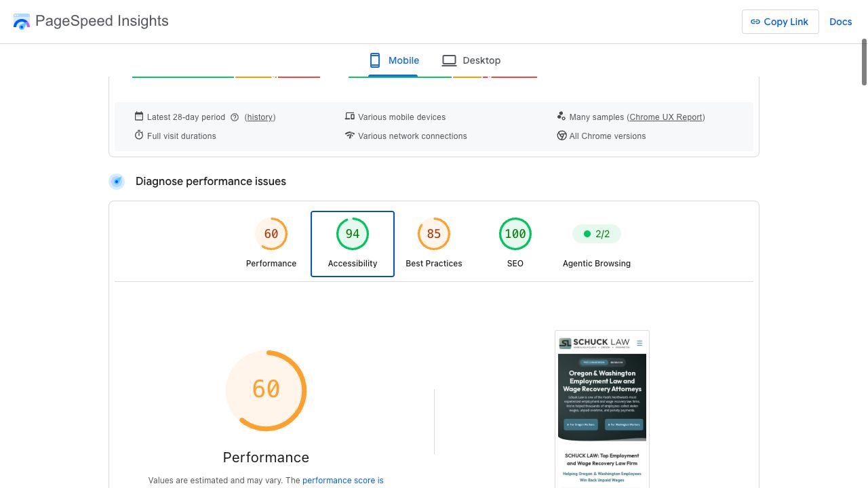This screenshot has width=868, height=488.
Task: Click the Diagnose performance issues icon
Action: [117, 182]
